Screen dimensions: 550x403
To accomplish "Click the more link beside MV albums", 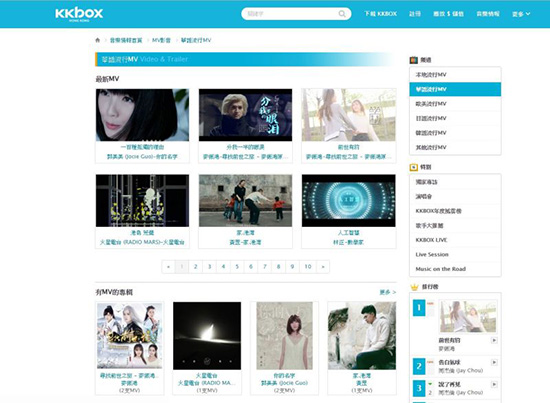I will [388, 292].
